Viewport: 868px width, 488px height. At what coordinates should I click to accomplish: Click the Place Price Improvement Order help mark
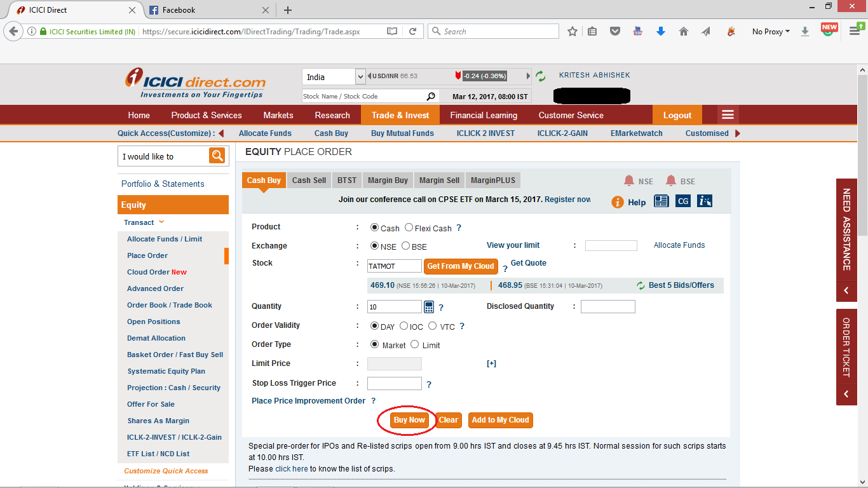point(374,401)
